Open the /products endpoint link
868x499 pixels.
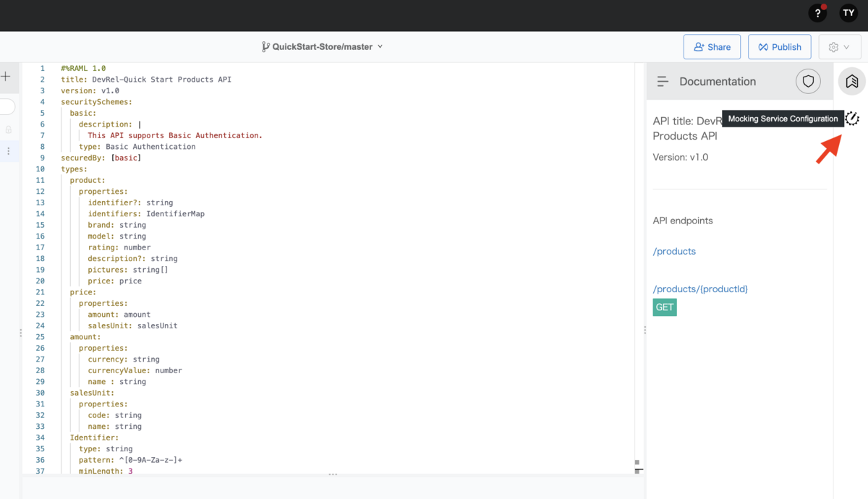coord(673,251)
